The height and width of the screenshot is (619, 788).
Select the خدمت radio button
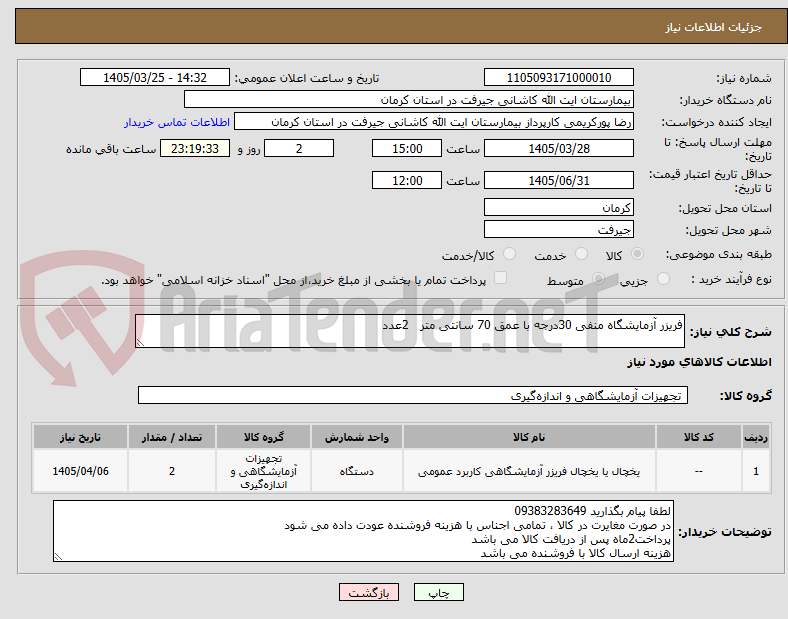(x=581, y=254)
